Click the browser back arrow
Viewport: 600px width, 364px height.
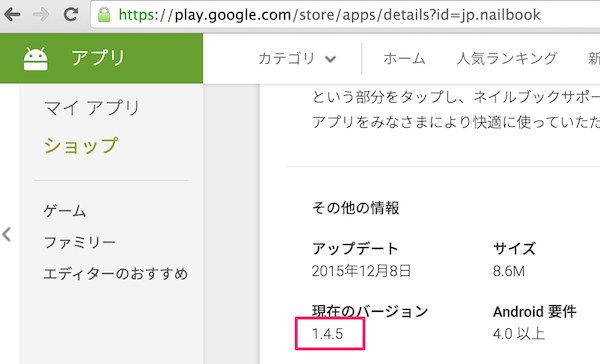coord(12,15)
